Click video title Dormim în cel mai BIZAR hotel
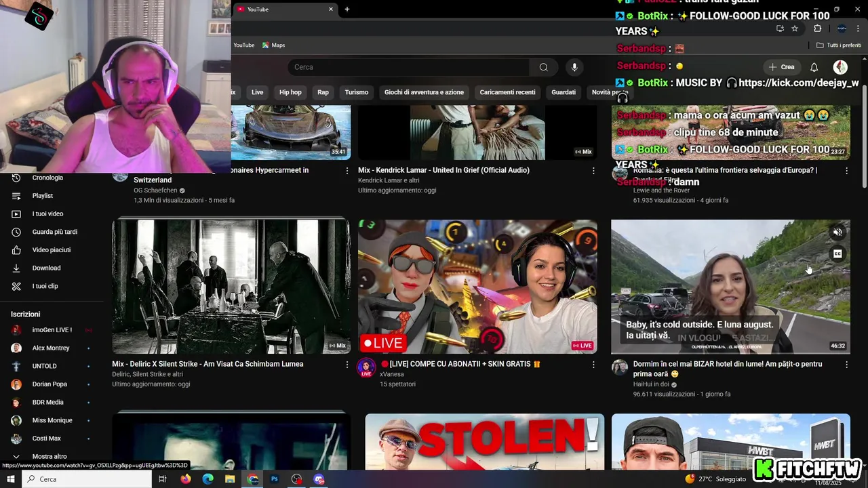This screenshot has width=868, height=488. 728,369
